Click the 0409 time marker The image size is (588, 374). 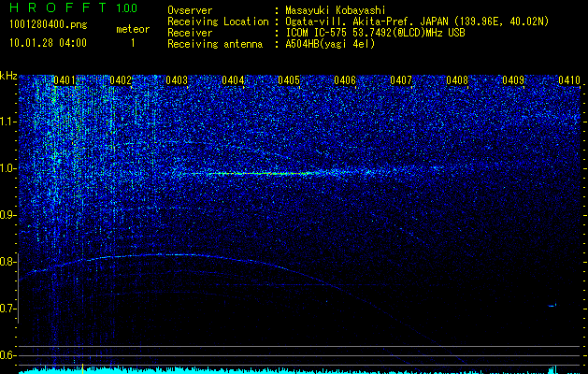click(513, 80)
